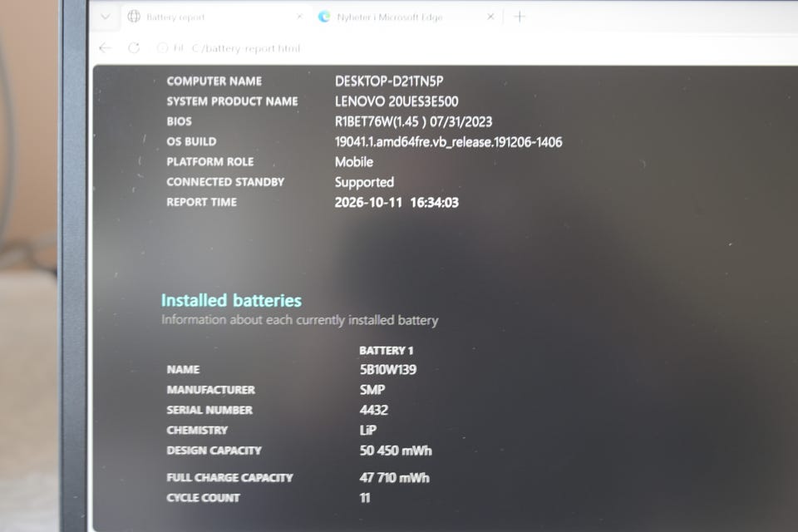Click the 'CHEMISTRY' label
This screenshot has width=798, height=532.
197,431
